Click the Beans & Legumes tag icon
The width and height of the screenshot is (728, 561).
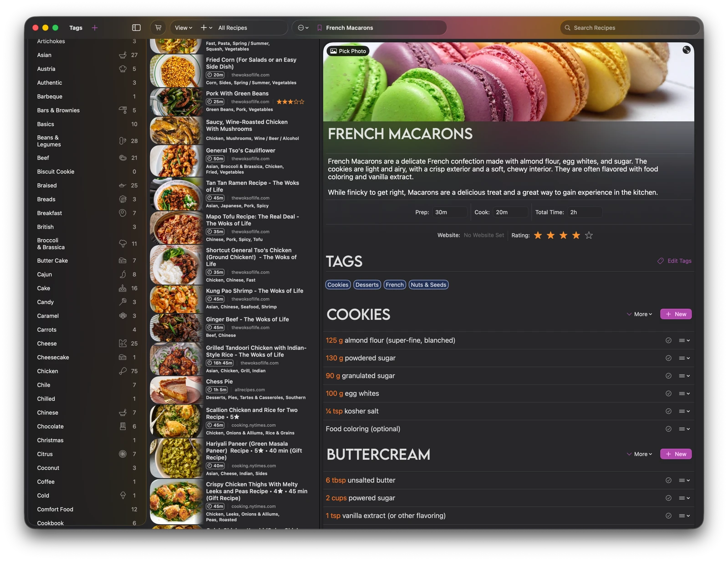[122, 141]
